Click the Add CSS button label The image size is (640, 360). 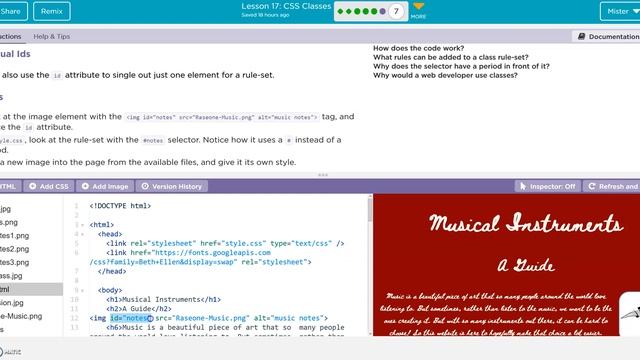click(54, 187)
